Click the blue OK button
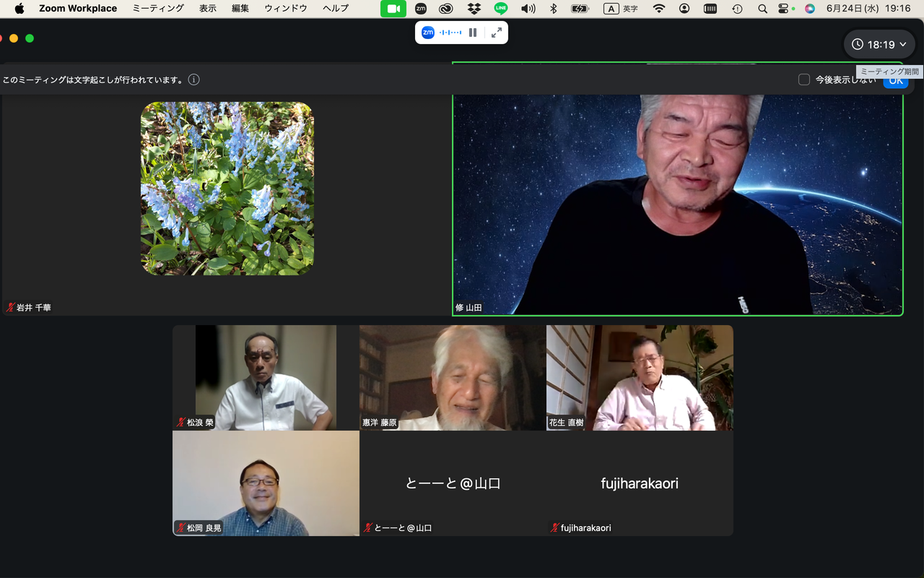The width and height of the screenshot is (924, 578). pos(896,81)
